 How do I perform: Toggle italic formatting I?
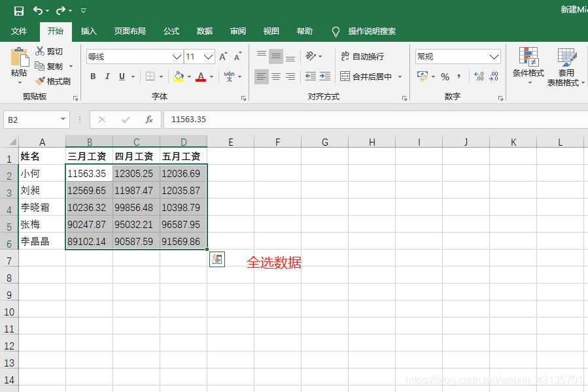107,76
